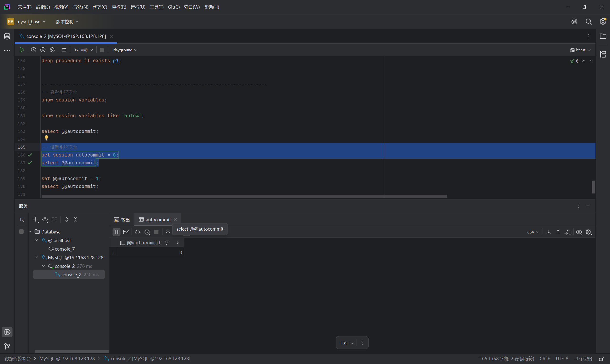This screenshot has width=610, height=364.
Task: Show result as chart view
Action: (x=126, y=232)
